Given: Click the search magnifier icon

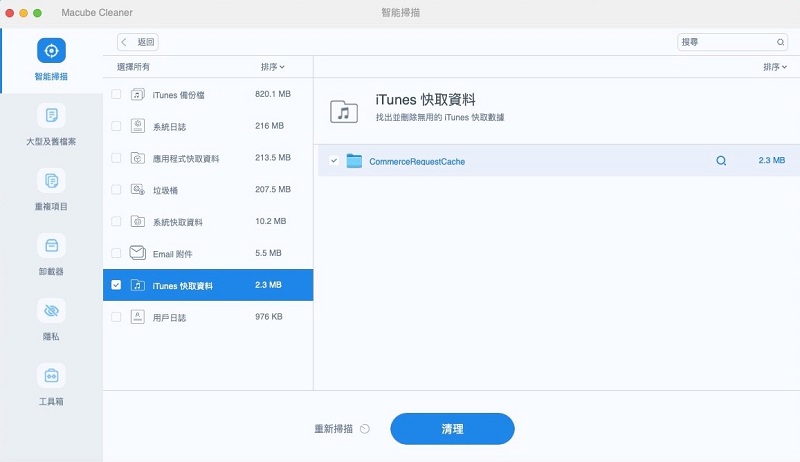Looking at the screenshot, I should click(x=780, y=42).
